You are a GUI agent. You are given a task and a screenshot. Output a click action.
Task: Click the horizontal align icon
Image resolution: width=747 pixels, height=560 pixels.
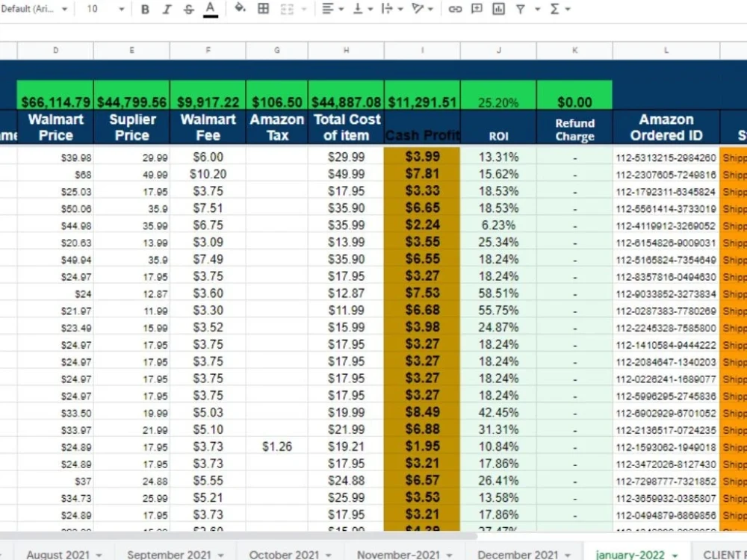point(327,8)
